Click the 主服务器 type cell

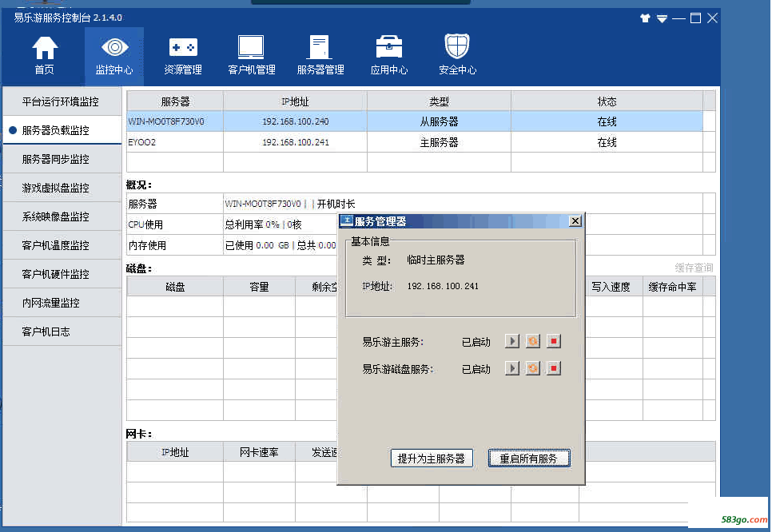click(x=439, y=142)
